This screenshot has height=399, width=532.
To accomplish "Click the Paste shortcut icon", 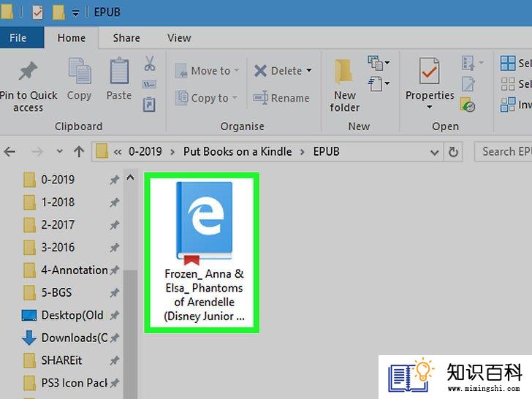I will click(149, 104).
